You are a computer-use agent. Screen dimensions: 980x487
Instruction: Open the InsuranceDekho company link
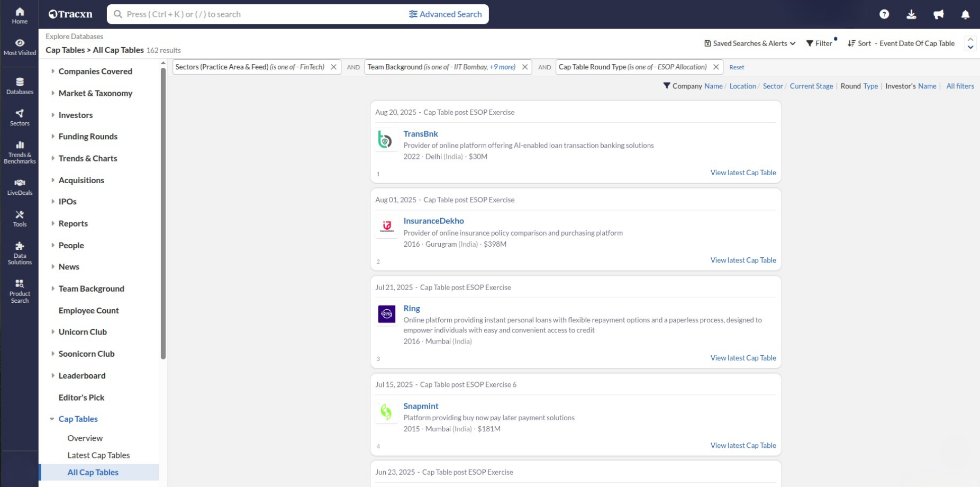(x=433, y=221)
